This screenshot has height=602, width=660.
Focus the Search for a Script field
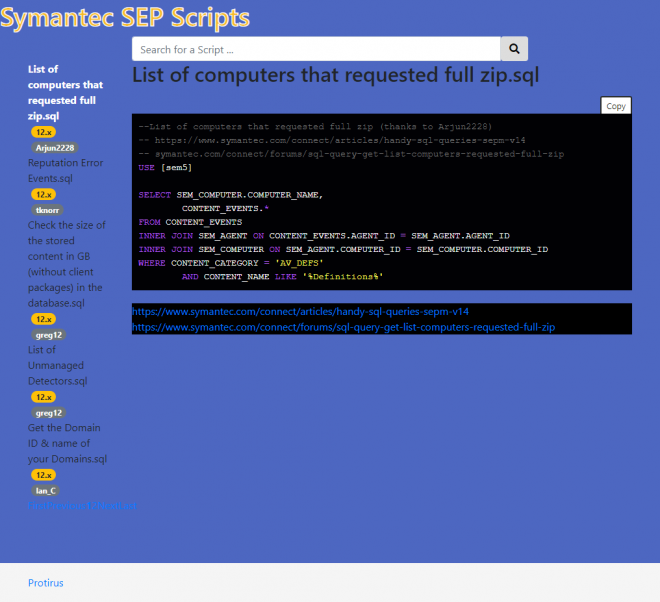(316, 49)
